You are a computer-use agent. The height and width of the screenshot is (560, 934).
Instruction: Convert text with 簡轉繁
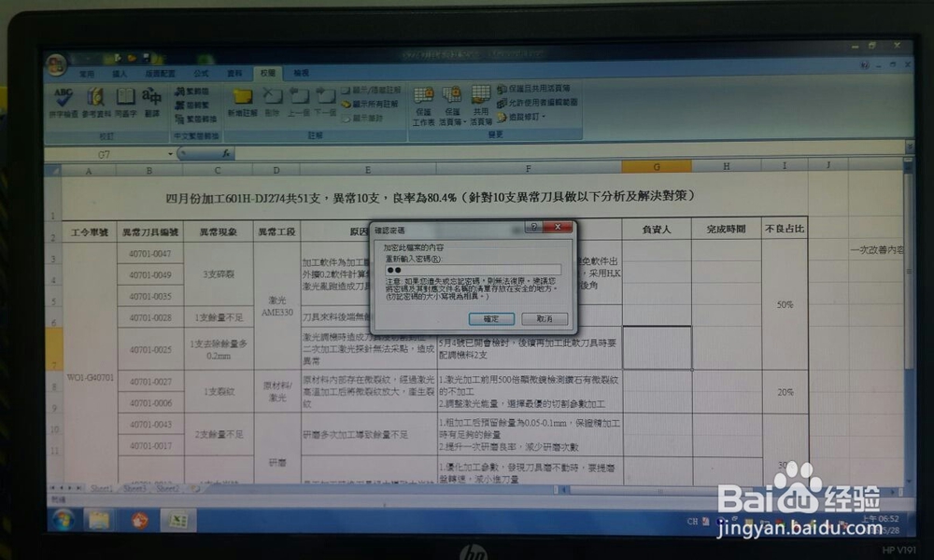pos(191,105)
